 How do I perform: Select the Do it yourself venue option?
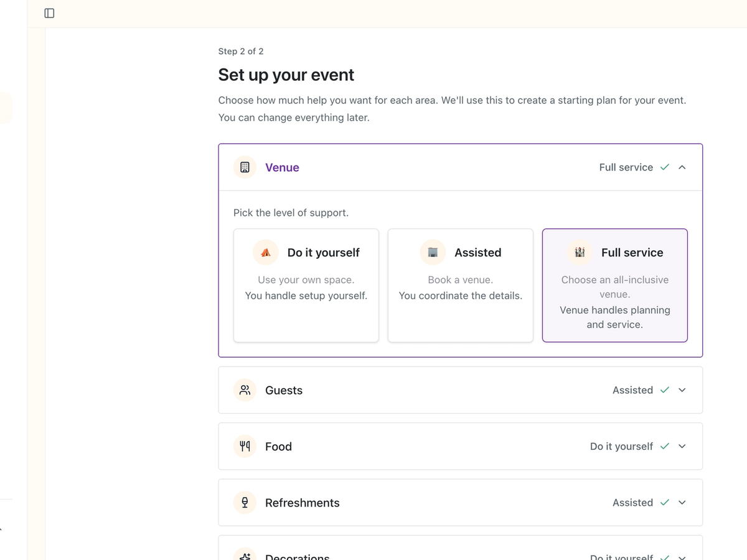click(306, 286)
